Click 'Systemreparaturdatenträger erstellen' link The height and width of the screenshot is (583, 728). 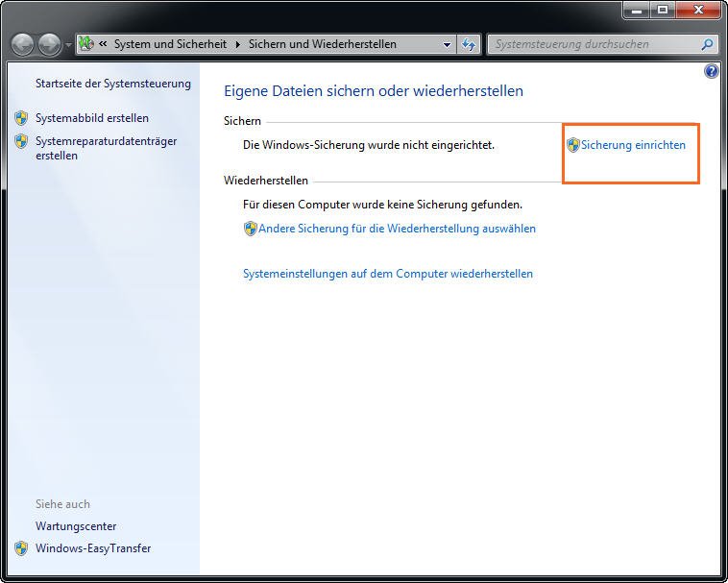[x=106, y=148]
